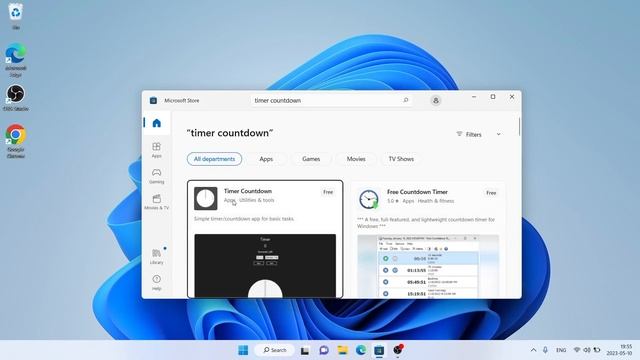Click the Free Countdown Timer clock icon
The width and height of the screenshot is (640, 360).
click(369, 199)
